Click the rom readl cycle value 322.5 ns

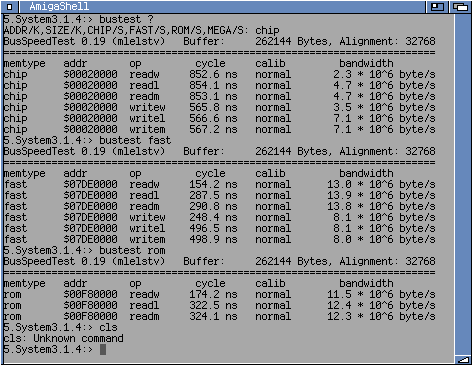(x=213, y=305)
